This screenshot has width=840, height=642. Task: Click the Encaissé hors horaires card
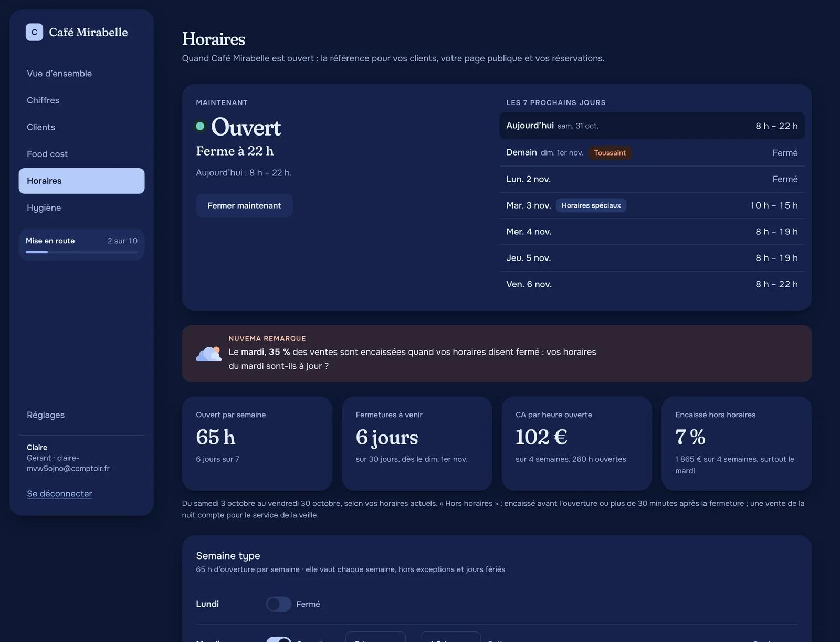pyautogui.click(x=737, y=443)
